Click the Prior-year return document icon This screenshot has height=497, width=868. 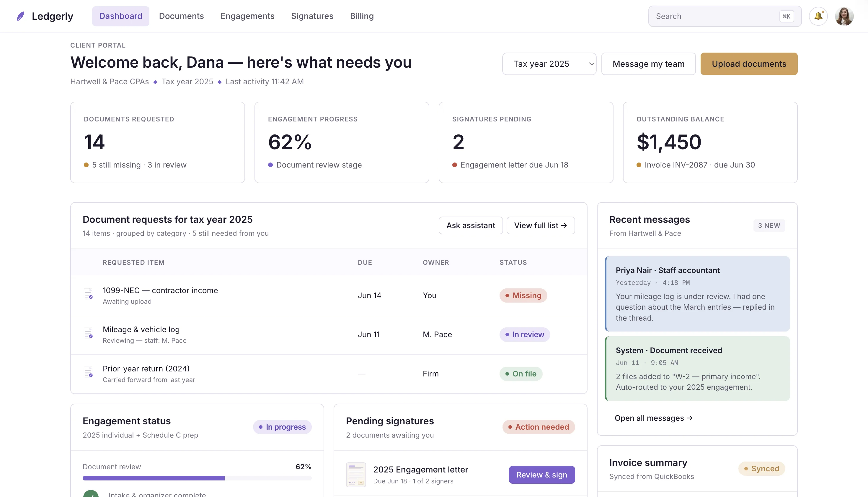pos(88,372)
